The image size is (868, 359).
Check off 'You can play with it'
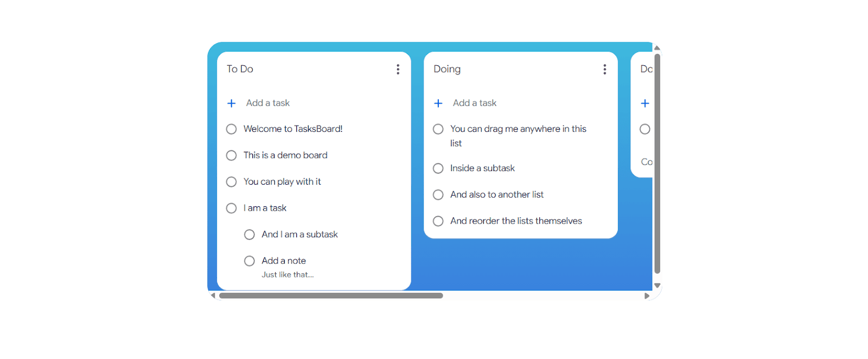pyautogui.click(x=231, y=182)
